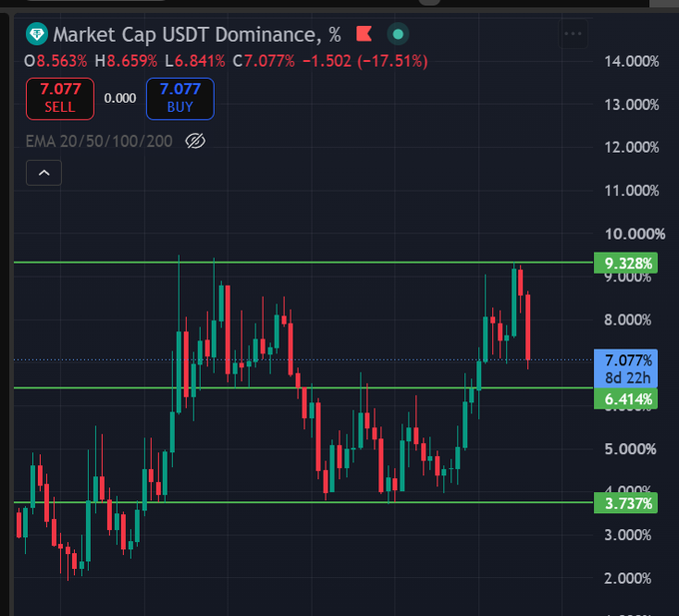The height and width of the screenshot is (616, 679).
Task: Toggle EMA 20/50/100/200 indicator visibility
Action: tap(196, 141)
